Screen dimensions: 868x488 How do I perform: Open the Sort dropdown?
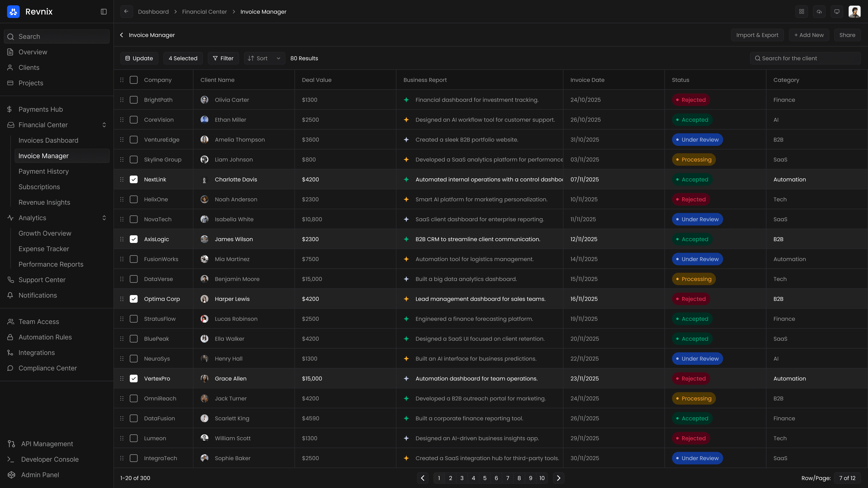tap(264, 58)
